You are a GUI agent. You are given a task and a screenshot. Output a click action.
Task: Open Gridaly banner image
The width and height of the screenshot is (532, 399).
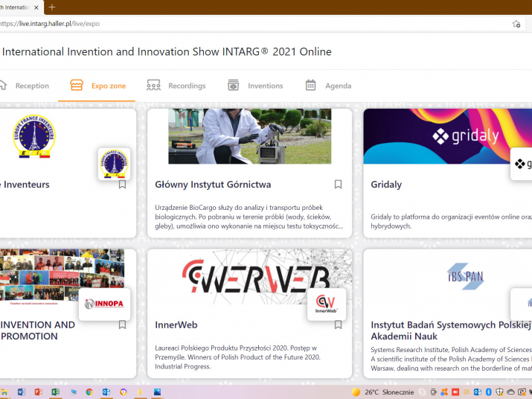(x=447, y=136)
